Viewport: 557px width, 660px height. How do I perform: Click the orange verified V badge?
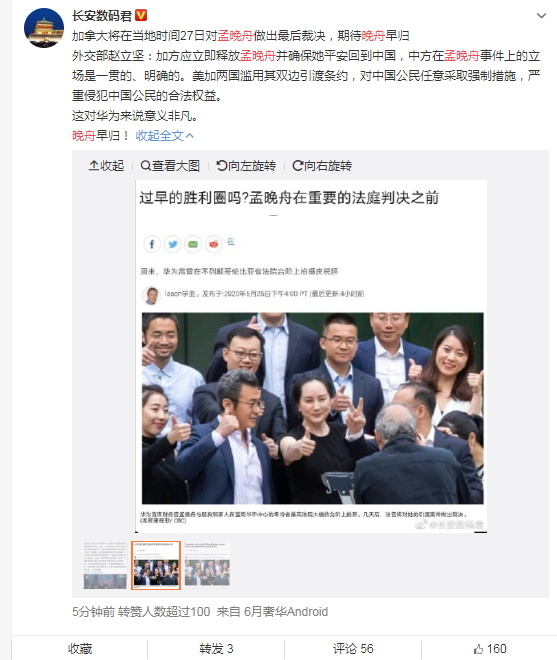141,16
